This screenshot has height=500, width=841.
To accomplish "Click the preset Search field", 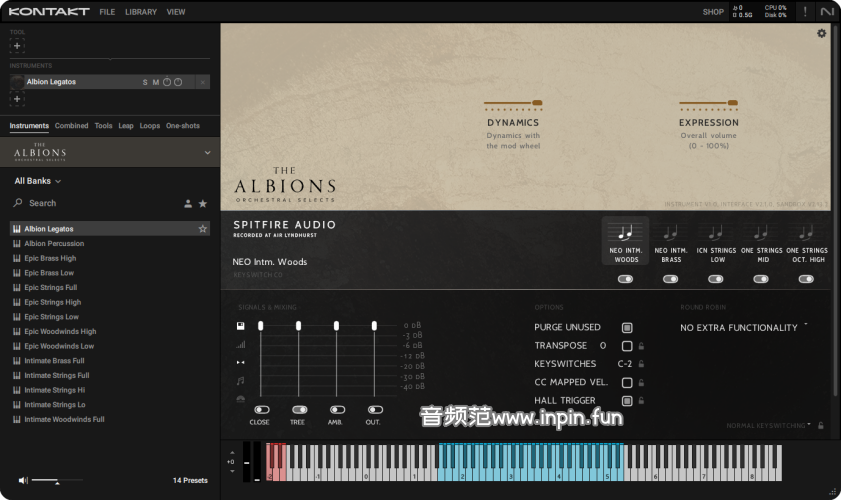I will pyautogui.click(x=97, y=203).
